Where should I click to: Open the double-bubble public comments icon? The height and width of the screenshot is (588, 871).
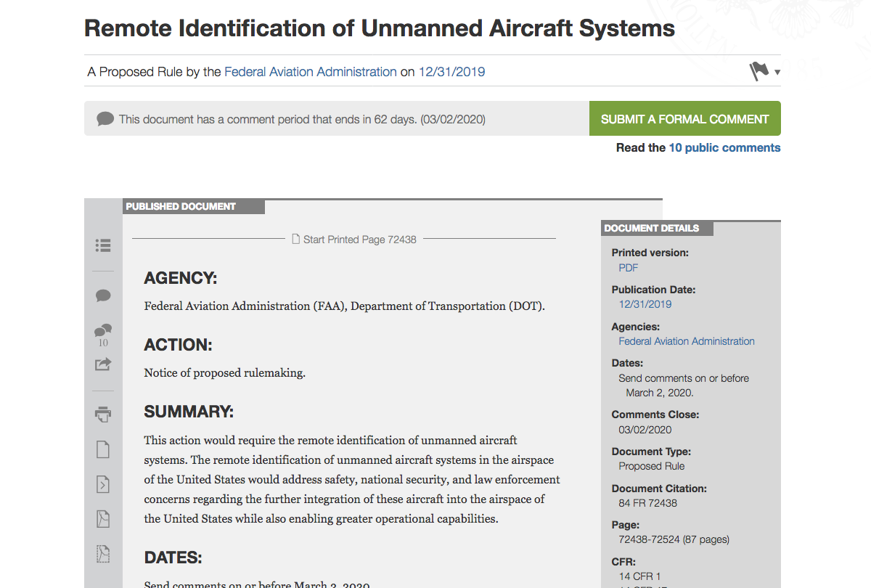point(103,331)
